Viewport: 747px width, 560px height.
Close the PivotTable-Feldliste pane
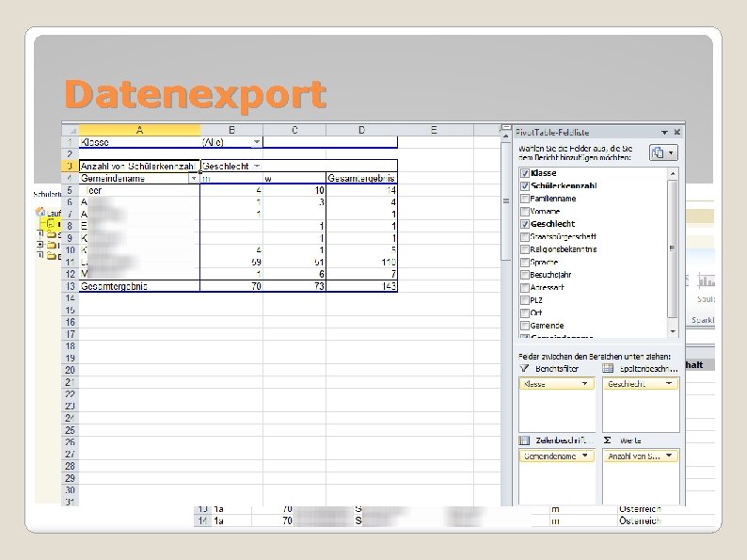click(x=677, y=133)
